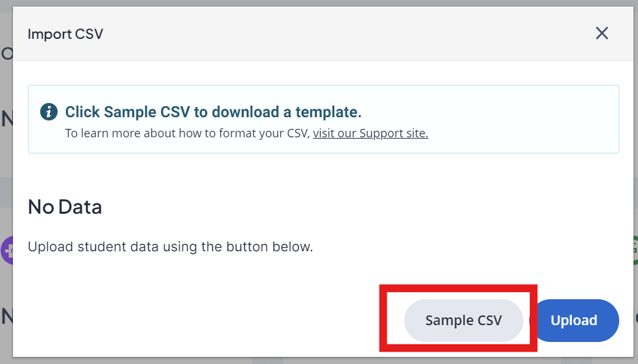638x364 pixels.
Task: Click the letter O behind dialog's upper left
Action: coord(6,53)
